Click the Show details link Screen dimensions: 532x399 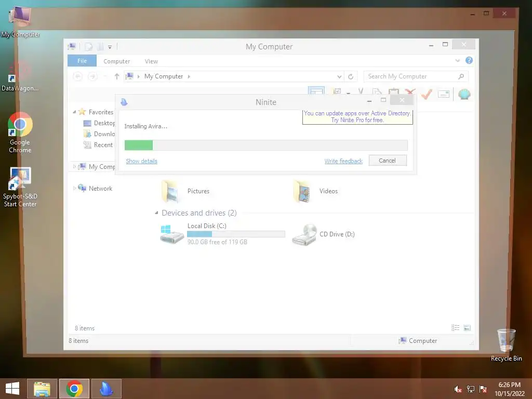pyautogui.click(x=141, y=161)
